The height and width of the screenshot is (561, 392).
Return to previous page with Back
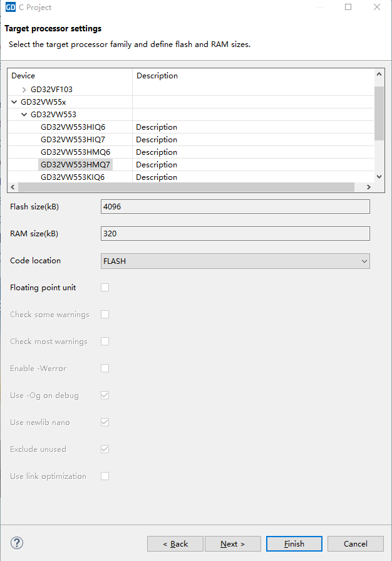point(175,543)
